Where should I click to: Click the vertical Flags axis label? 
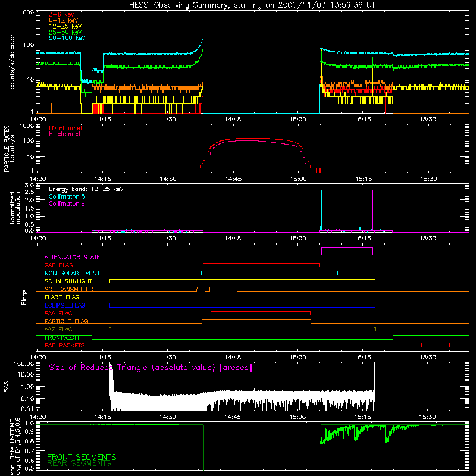24,297
